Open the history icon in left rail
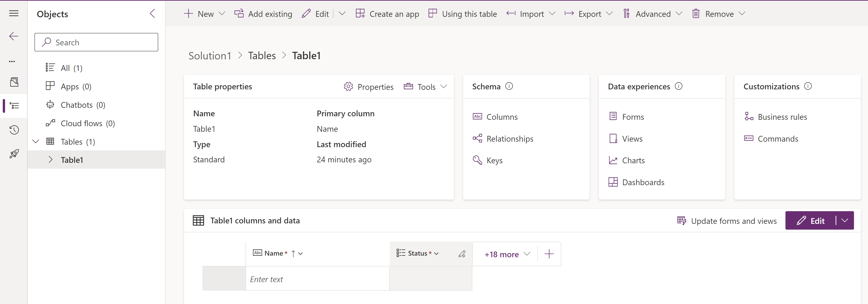The image size is (868, 304). pyautogui.click(x=14, y=130)
